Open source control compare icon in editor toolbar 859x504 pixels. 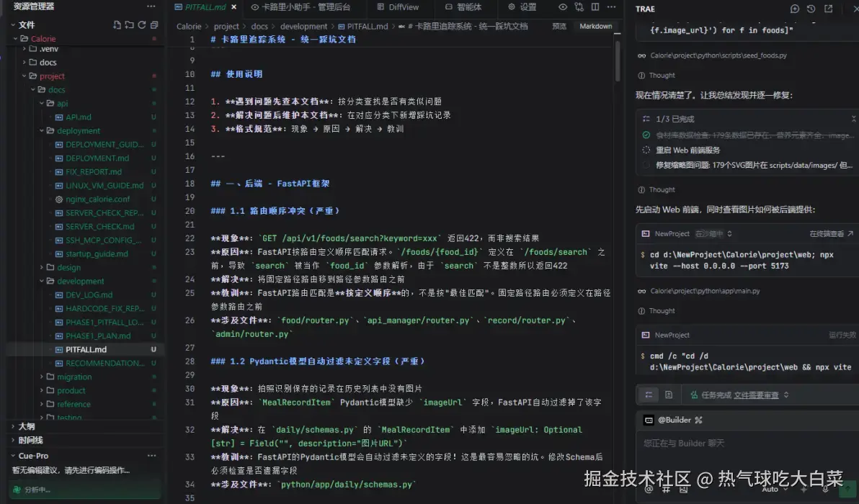[579, 7]
